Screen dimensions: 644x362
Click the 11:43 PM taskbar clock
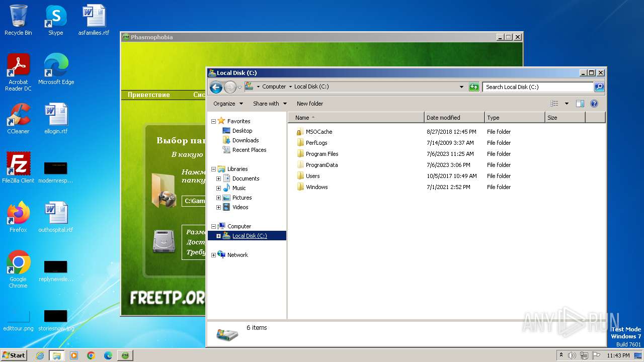[x=618, y=355]
